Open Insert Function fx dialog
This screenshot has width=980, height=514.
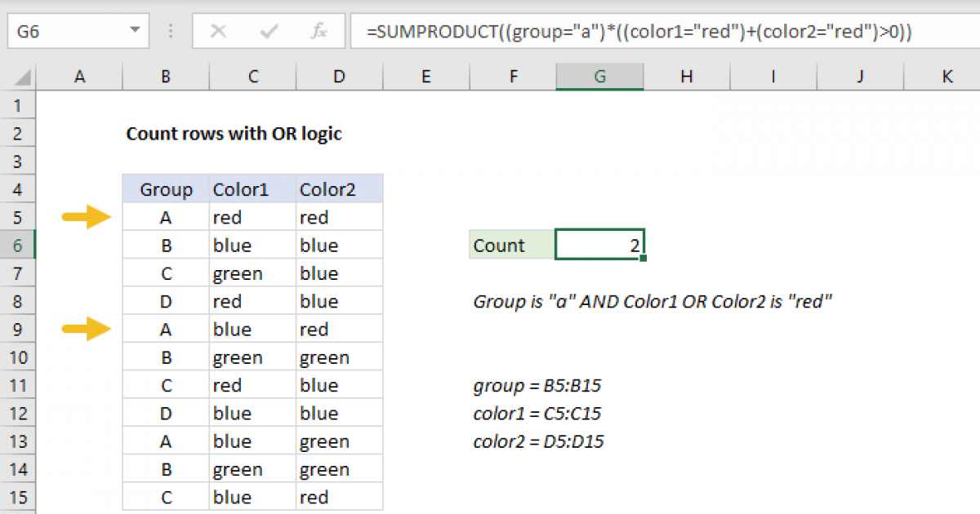[x=318, y=32]
